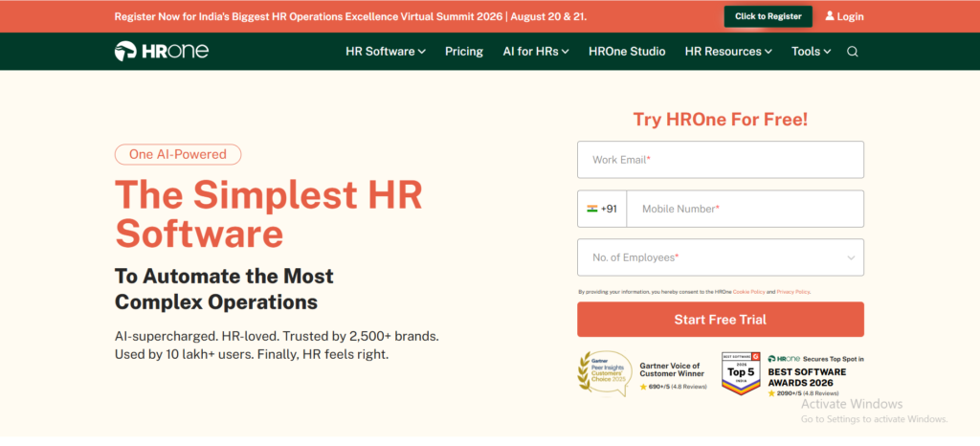Click the summit registration banner text
This screenshot has width=980, height=446.
(x=350, y=17)
